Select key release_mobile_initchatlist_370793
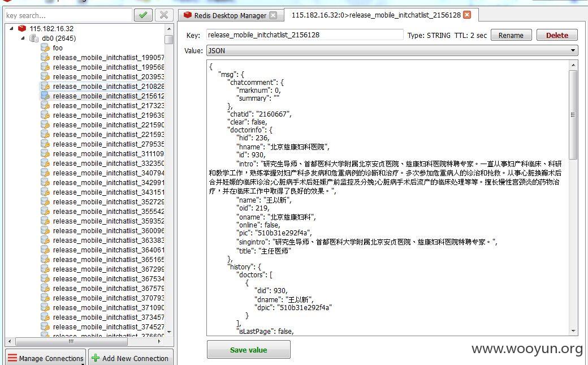The height and width of the screenshot is (365, 588). tap(109, 298)
